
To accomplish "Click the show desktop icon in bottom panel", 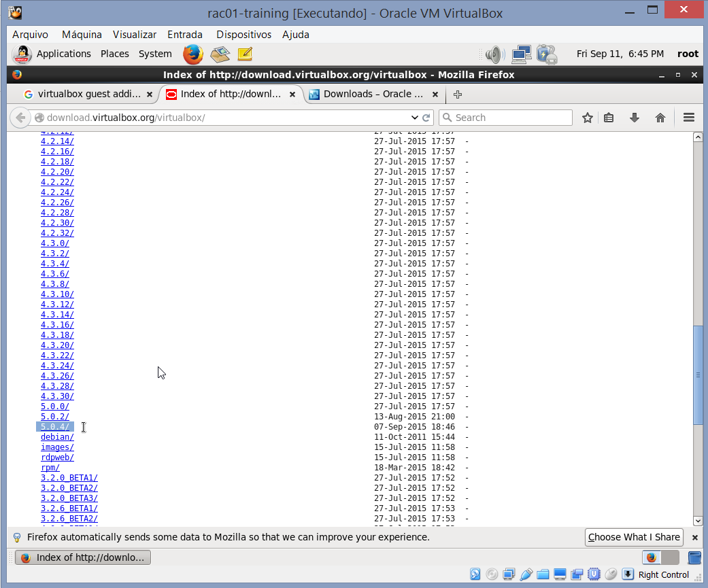I will [694, 558].
